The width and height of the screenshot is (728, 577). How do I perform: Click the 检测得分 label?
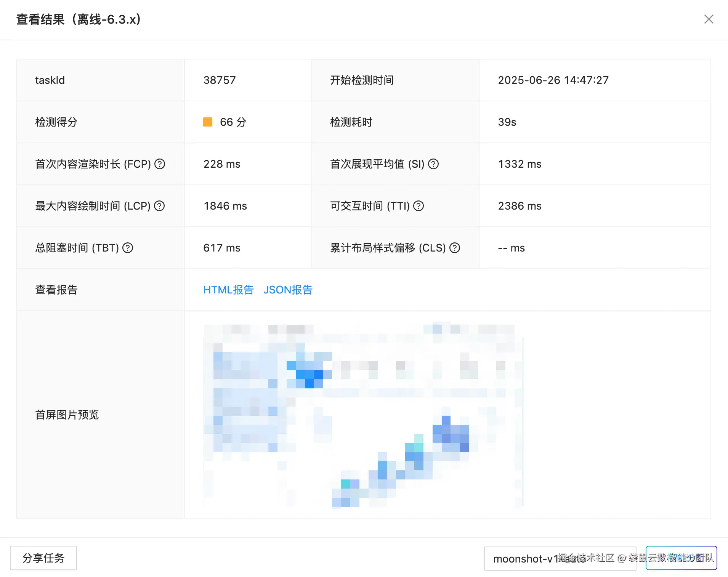(x=56, y=122)
